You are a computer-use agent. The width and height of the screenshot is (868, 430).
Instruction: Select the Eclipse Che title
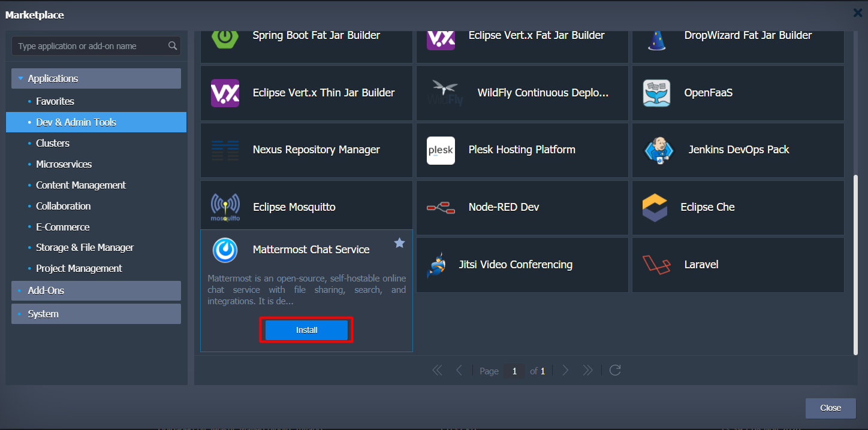pos(707,207)
